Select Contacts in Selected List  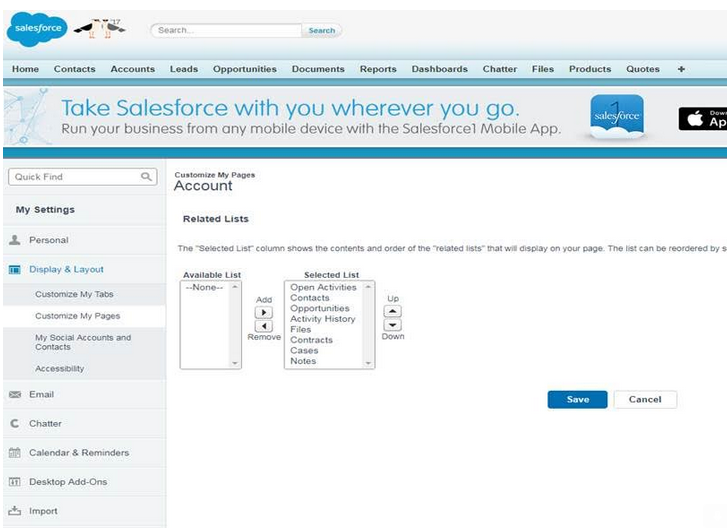click(310, 298)
